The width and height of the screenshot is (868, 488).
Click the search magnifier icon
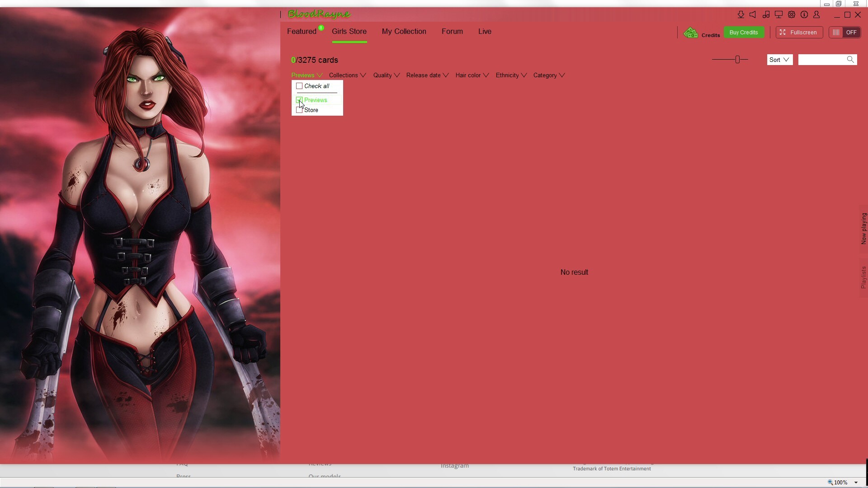(850, 60)
